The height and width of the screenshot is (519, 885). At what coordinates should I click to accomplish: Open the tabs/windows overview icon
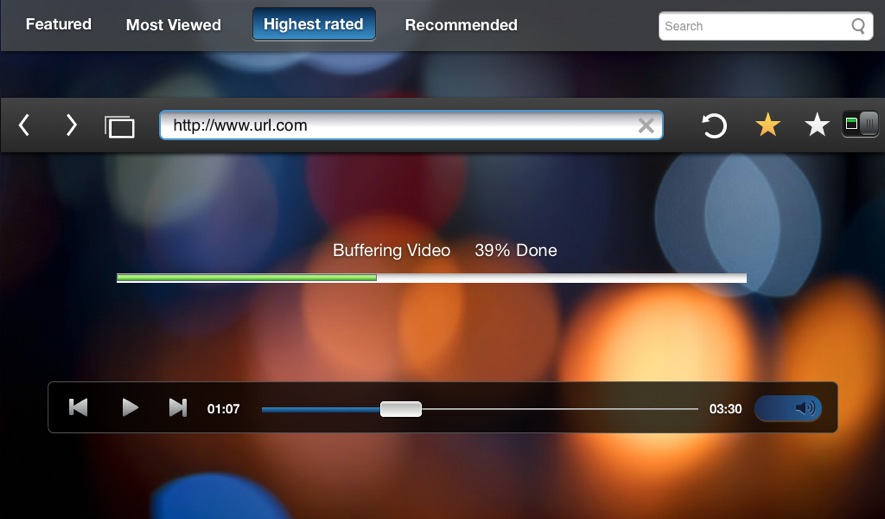coord(120,126)
